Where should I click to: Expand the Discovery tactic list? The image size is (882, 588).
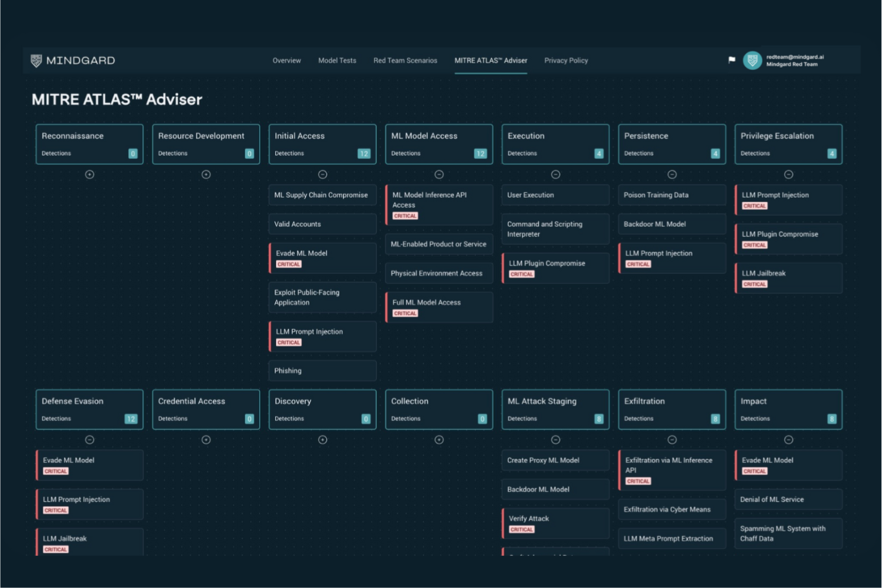(x=322, y=440)
